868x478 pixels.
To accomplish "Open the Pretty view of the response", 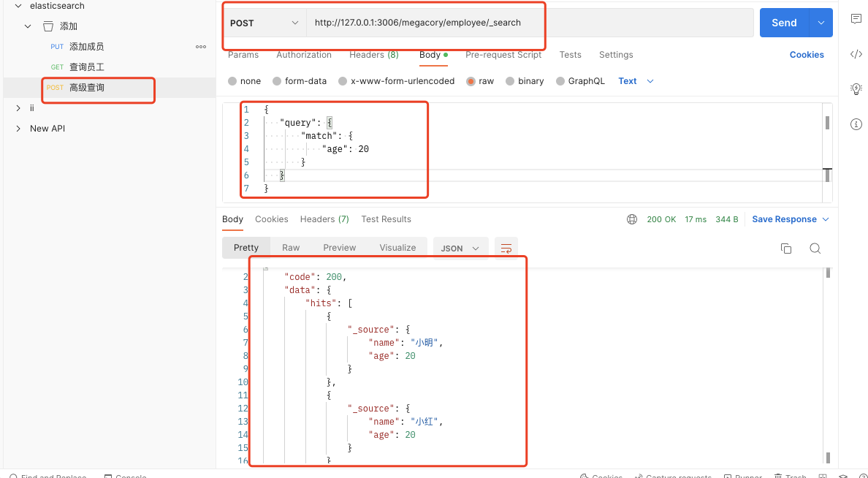I will [x=245, y=248].
